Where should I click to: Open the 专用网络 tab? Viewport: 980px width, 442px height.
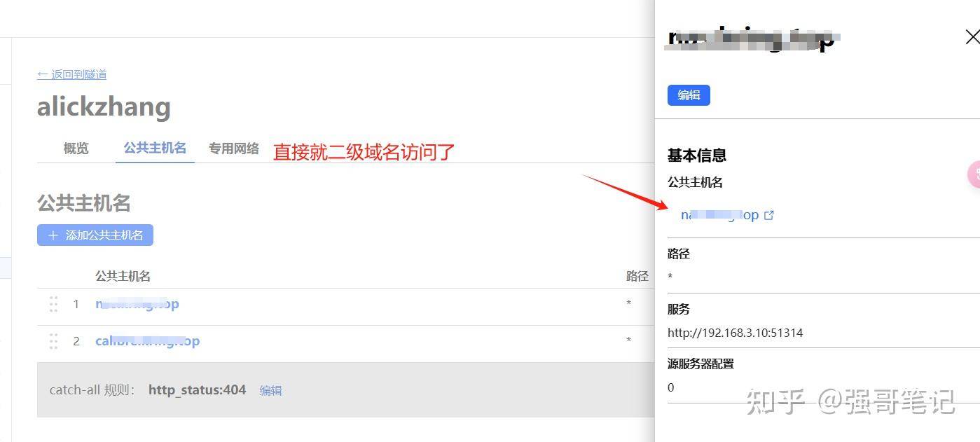(234, 149)
